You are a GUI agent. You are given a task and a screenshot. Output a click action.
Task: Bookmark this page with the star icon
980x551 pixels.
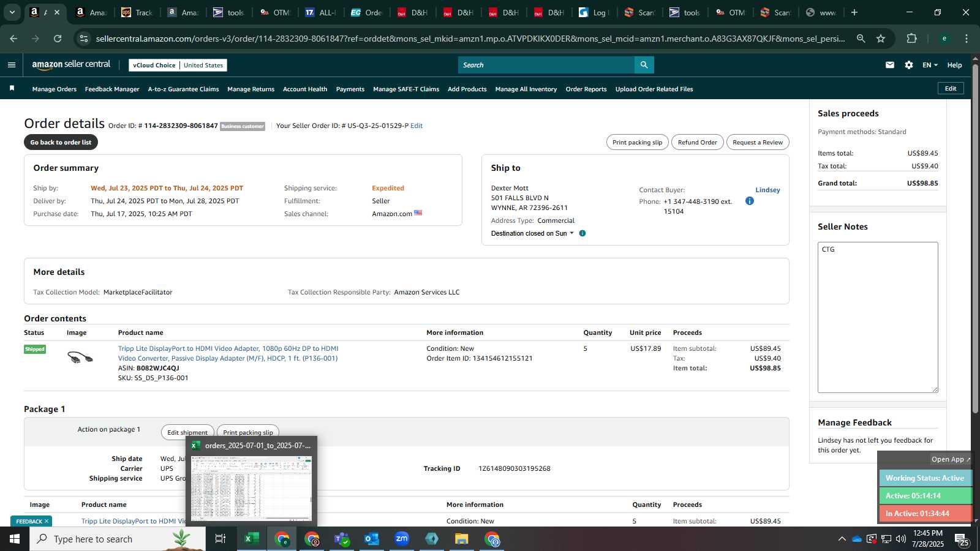tap(881, 39)
